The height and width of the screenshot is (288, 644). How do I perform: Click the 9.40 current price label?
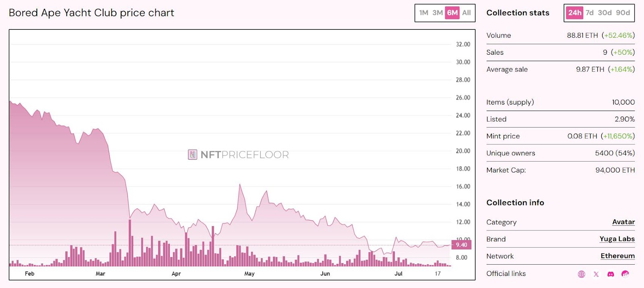461,245
